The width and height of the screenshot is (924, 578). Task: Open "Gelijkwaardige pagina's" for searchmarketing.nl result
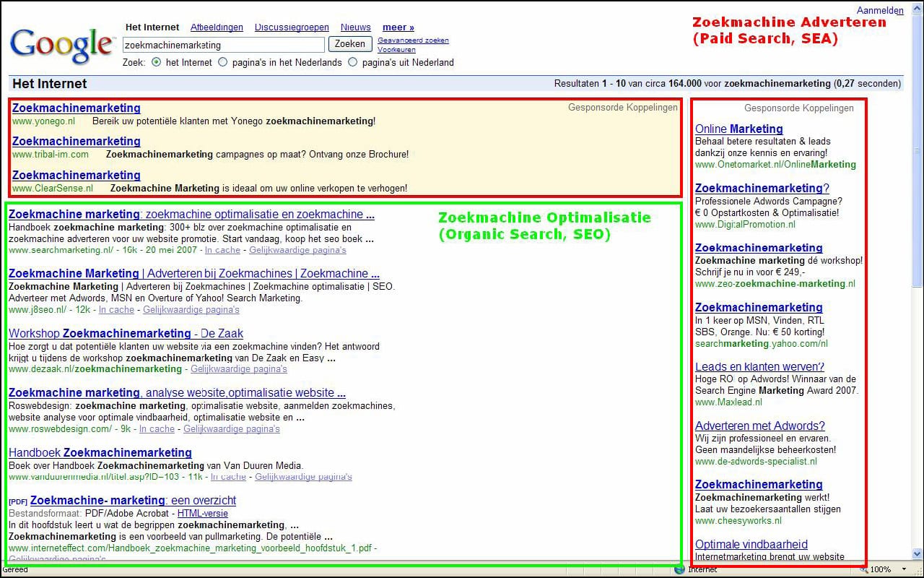(x=297, y=250)
